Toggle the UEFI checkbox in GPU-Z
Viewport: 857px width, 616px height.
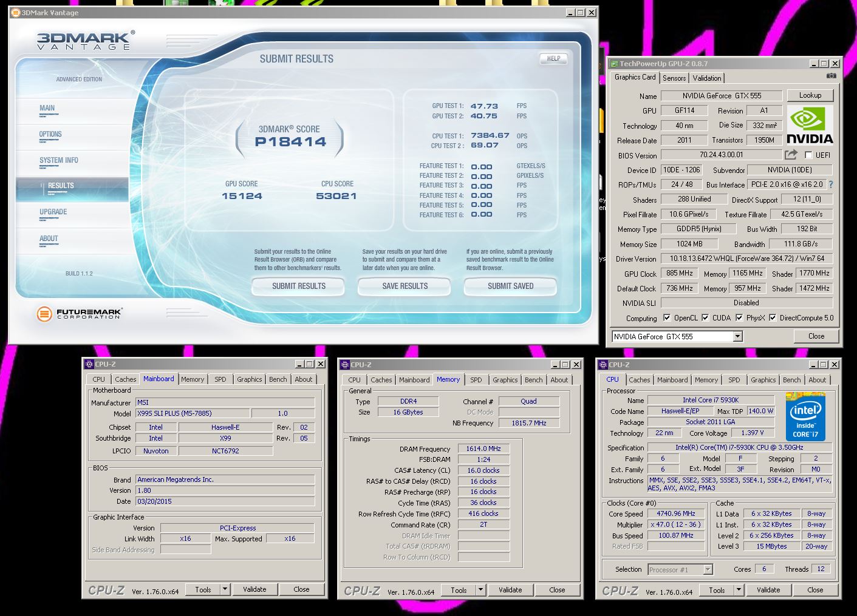pyautogui.click(x=808, y=155)
